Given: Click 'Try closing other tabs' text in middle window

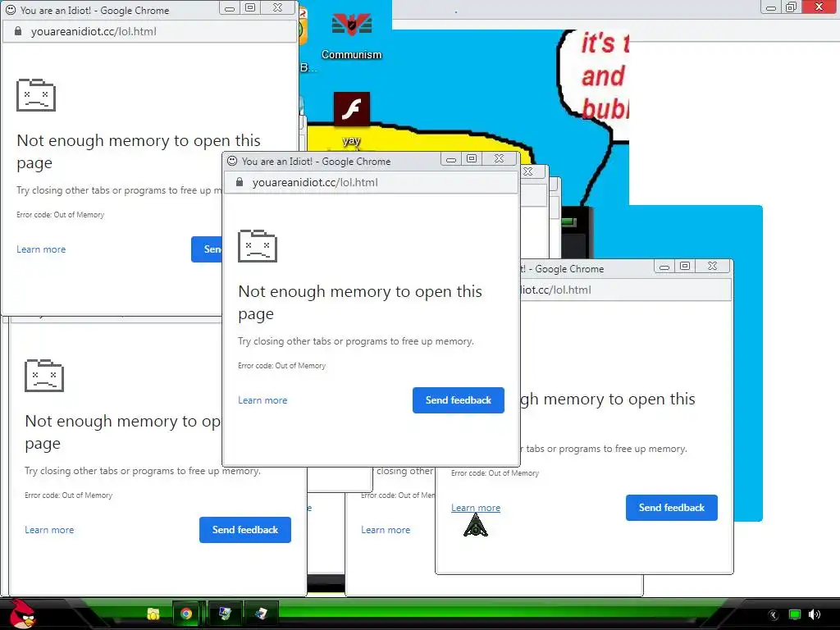Looking at the screenshot, I should coord(356,341).
